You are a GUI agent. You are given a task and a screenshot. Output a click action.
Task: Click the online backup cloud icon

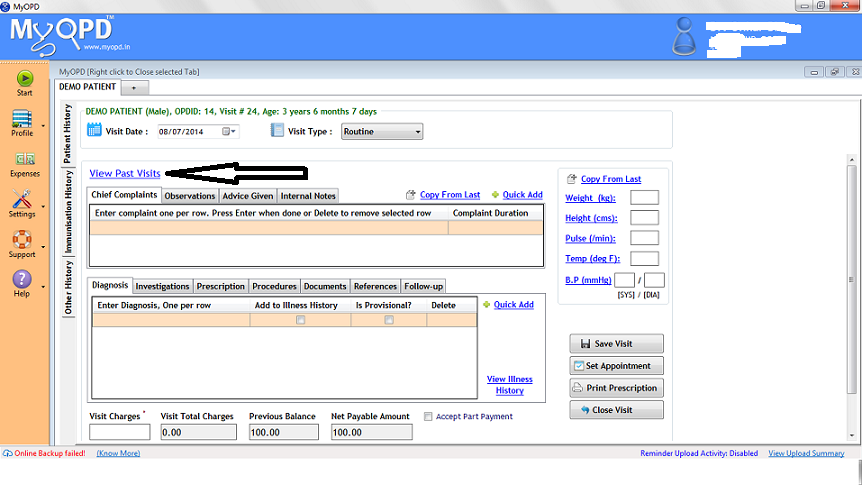(8, 454)
